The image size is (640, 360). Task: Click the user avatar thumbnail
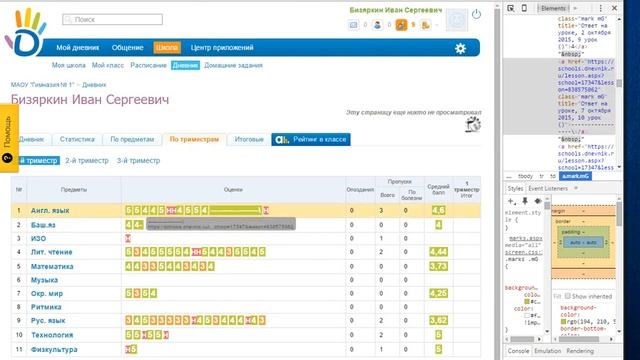pyautogui.click(x=457, y=20)
